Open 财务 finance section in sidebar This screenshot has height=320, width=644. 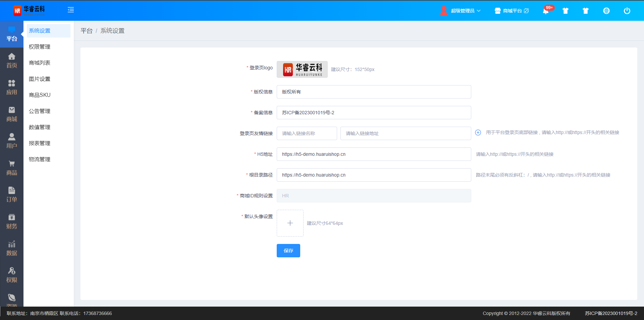[12, 221]
